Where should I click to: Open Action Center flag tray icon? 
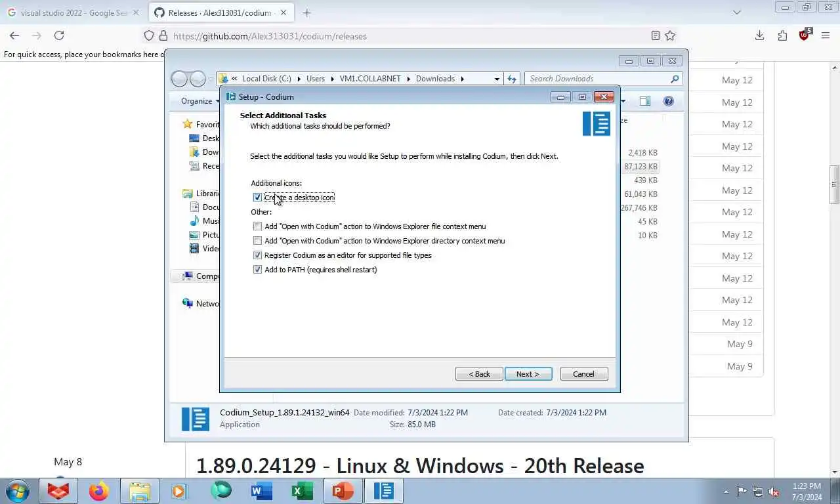(x=742, y=492)
